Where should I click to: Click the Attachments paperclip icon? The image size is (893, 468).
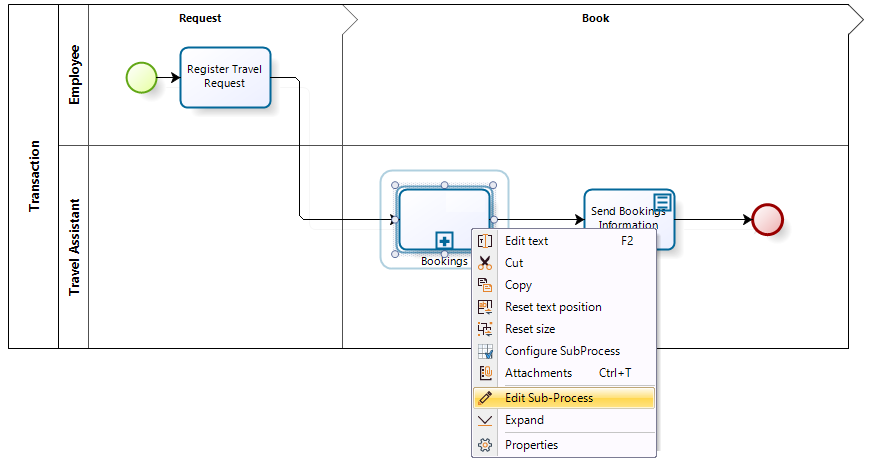(x=485, y=373)
